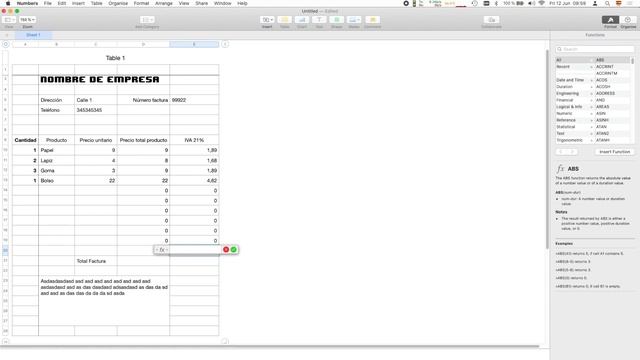This screenshot has width=640, height=360.
Task: Click the table resize handle at bottom-right
Action: (x=225, y=341)
